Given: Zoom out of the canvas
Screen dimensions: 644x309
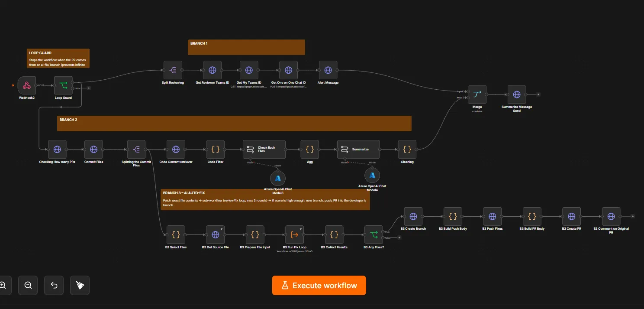Looking at the screenshot, I should [28, 285].
